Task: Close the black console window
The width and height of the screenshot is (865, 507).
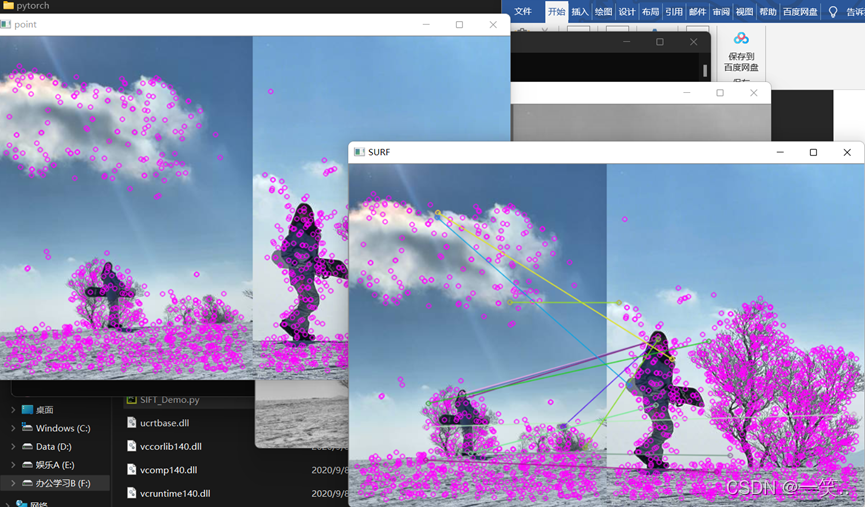Action: click(x=693, y=42)
